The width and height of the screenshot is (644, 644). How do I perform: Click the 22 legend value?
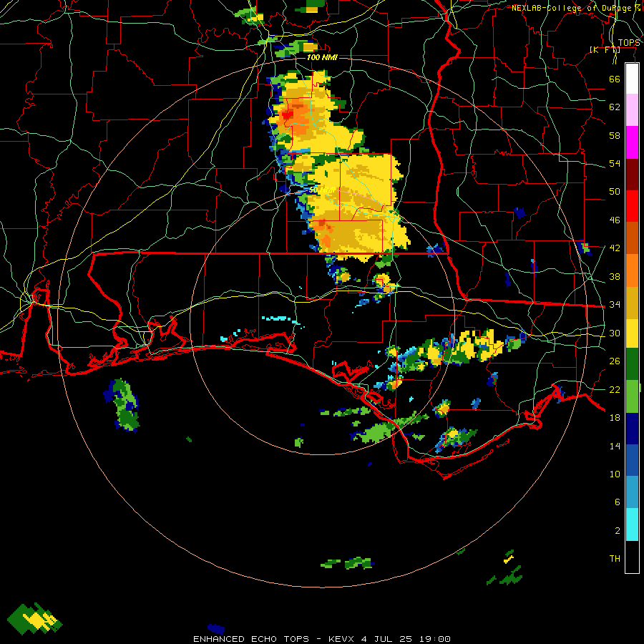615,389
